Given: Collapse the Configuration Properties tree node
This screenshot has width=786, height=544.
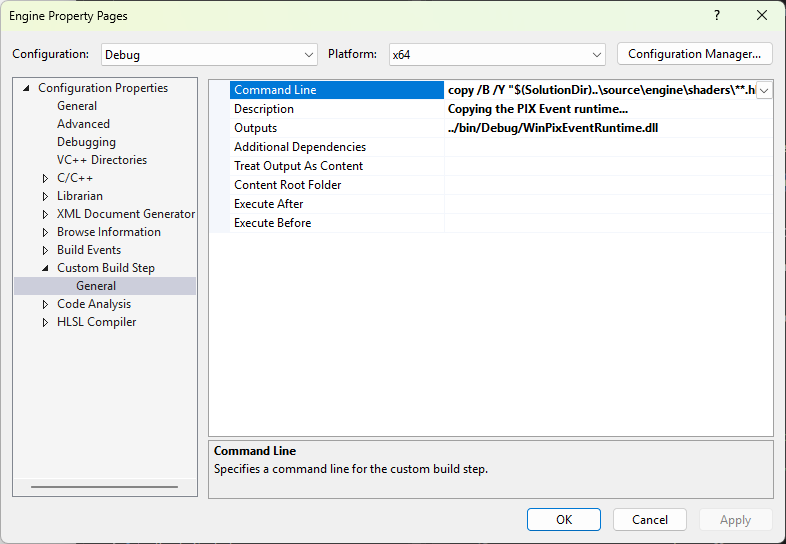Looking at the screenshot, I should coord(26,88).
